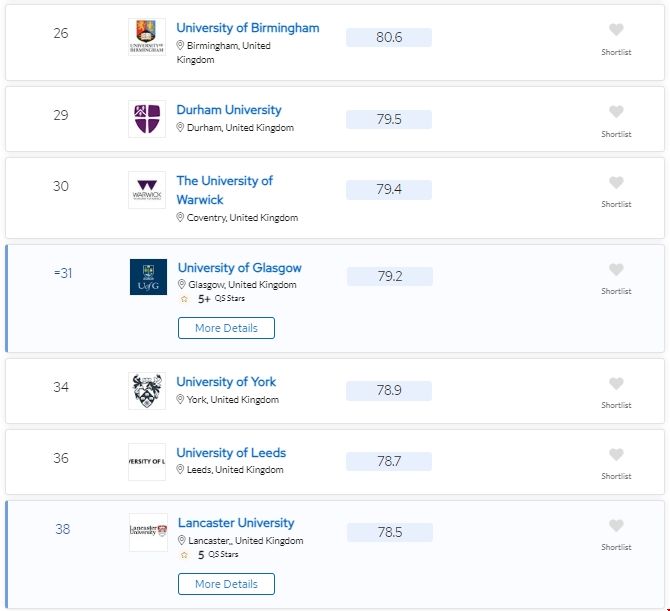
Task: Click the heart icon for Durham University
Action: (x=616, y=112)
